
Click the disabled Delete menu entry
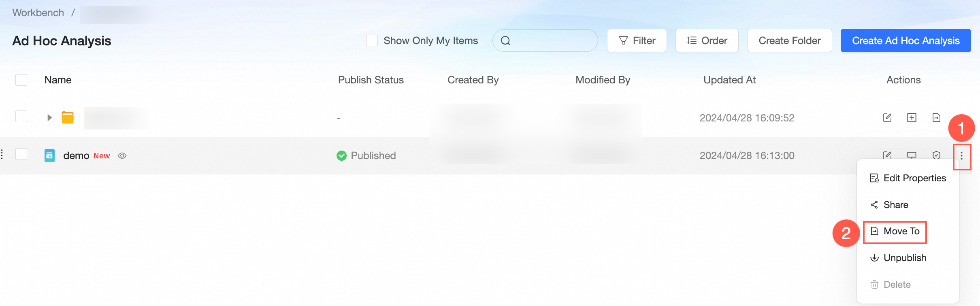[x=908, y=285]
